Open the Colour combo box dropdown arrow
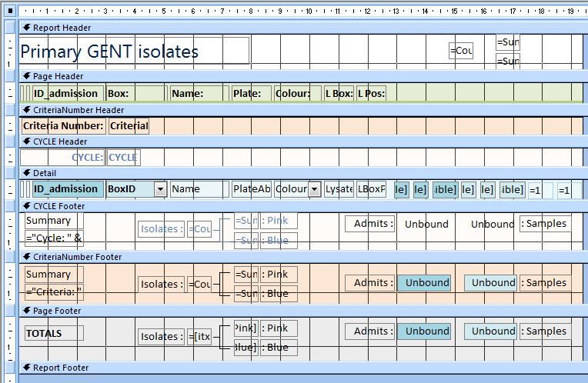 (314, 189)
